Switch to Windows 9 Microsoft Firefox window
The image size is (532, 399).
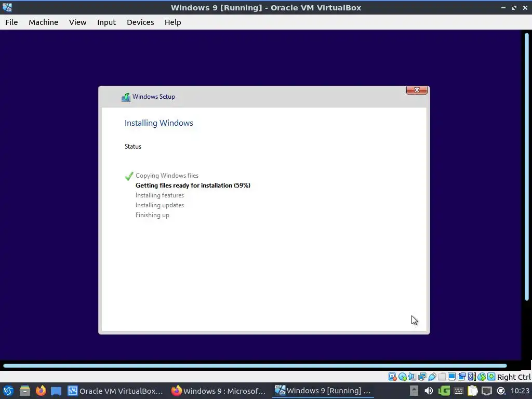pos(218,391)
